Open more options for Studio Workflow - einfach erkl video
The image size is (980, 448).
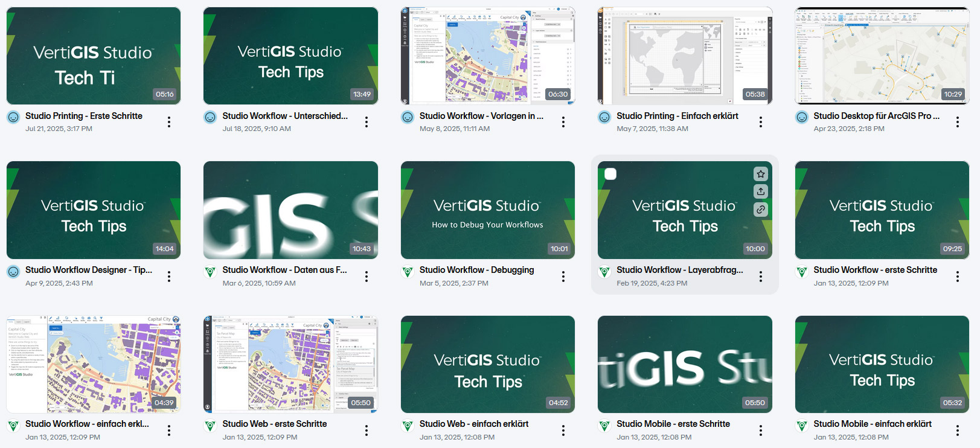(x=169, y=430)
